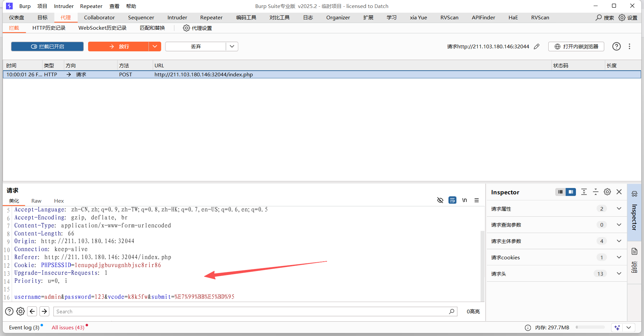
Task: Toggle line wrap in request editor
Action: 452,200
